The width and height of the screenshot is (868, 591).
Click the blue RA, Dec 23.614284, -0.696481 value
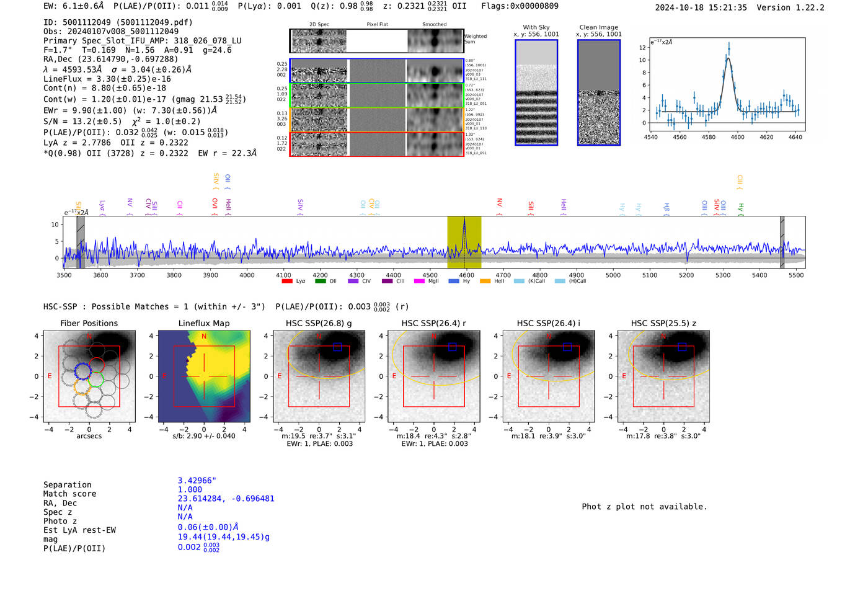pyautogui.click(x=226, y=499)
